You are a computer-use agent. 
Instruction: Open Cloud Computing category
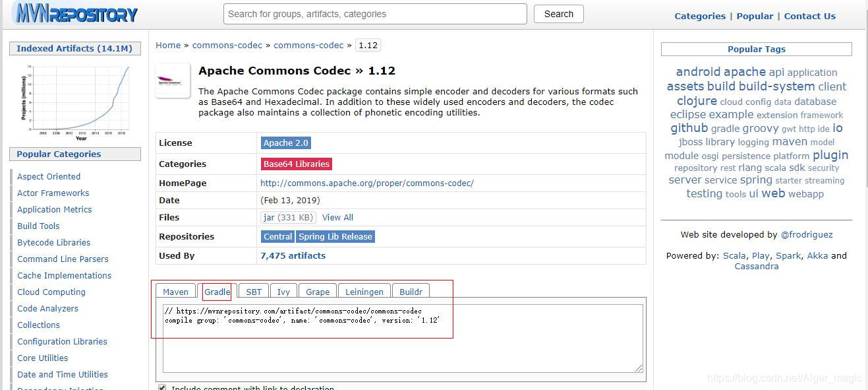(x=51, y=292)
